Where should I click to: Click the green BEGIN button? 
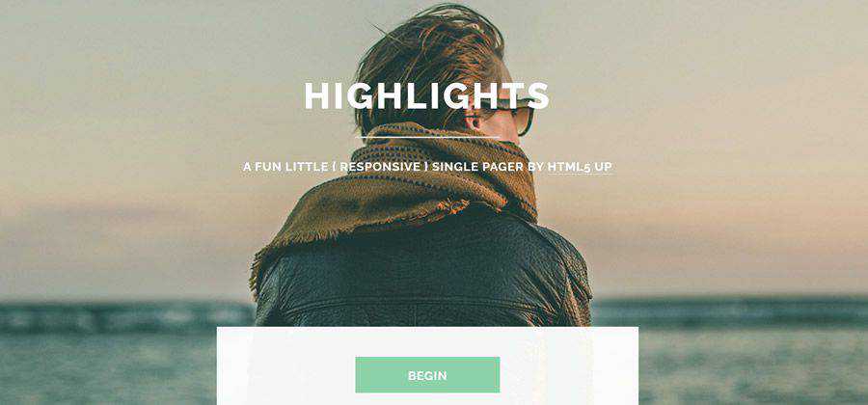pyautogui.click(x=427, y=375)
